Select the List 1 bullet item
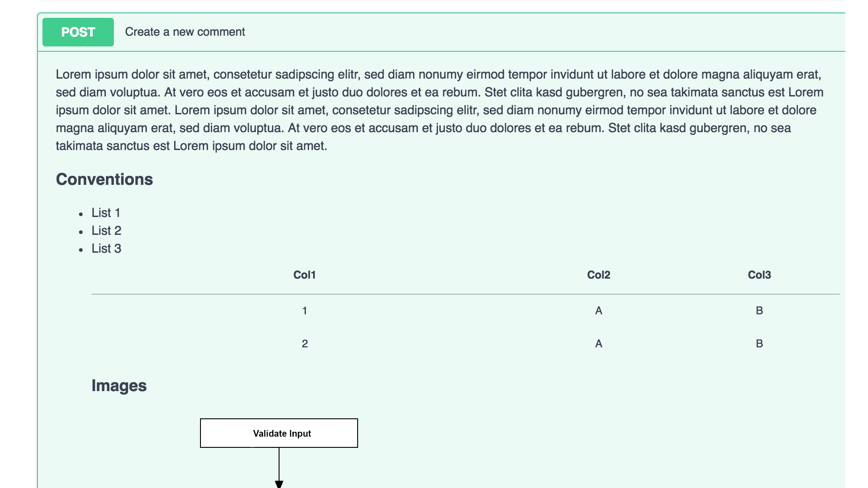Screen dimensions: 868x488 (106, 213)
